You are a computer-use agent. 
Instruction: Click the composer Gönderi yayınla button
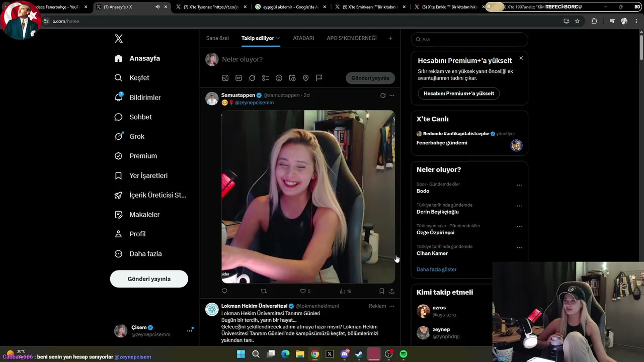click(x=370, y=78)
